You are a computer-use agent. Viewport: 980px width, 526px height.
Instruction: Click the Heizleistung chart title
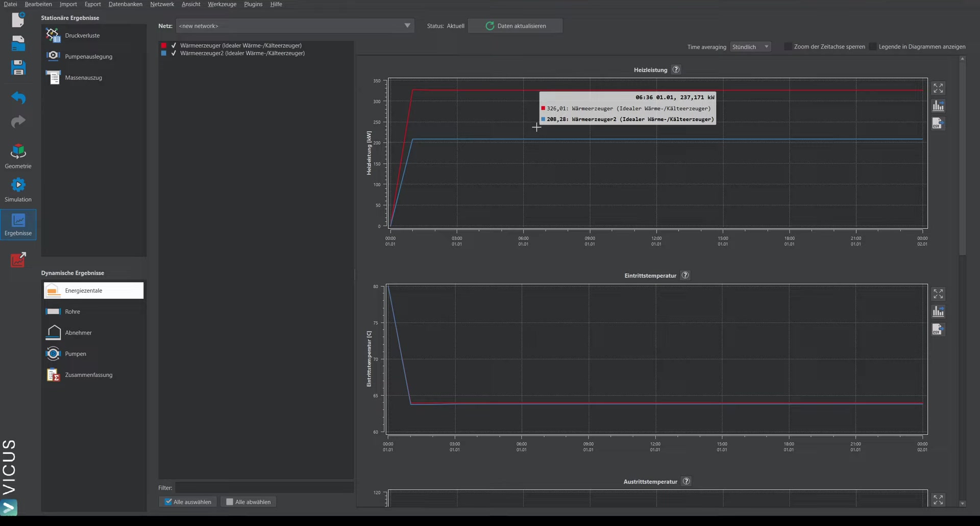click(650, 70)
